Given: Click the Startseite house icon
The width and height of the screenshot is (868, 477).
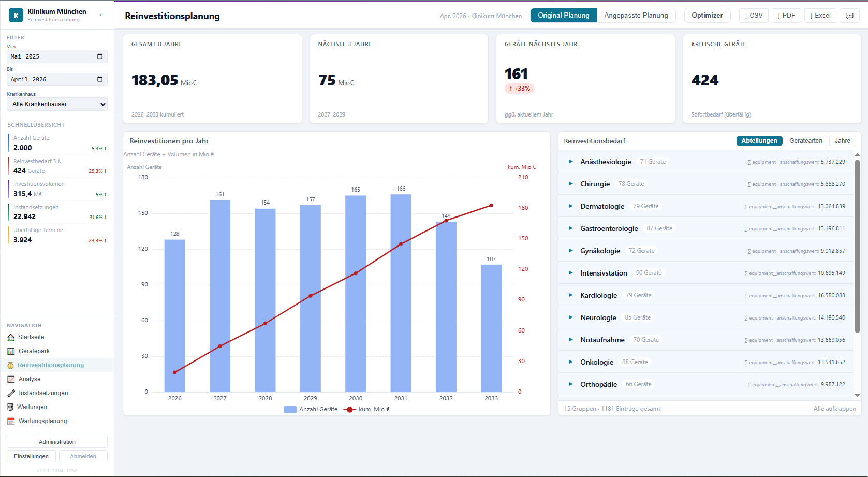Looking at the screenshot, I should (11, 337).
